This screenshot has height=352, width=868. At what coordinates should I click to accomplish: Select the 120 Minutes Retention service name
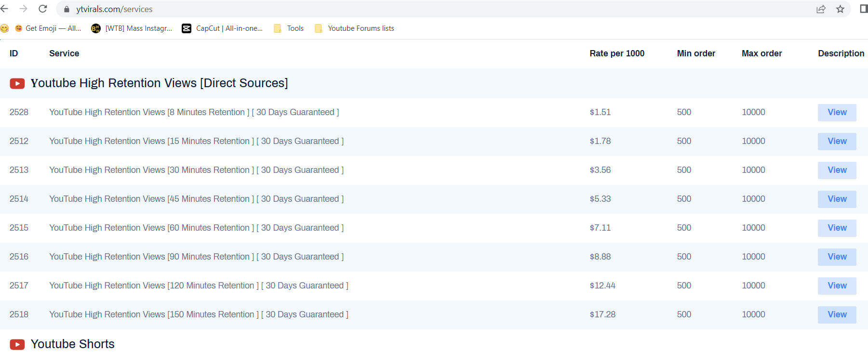pyautogui.click(x=199, y=286)
